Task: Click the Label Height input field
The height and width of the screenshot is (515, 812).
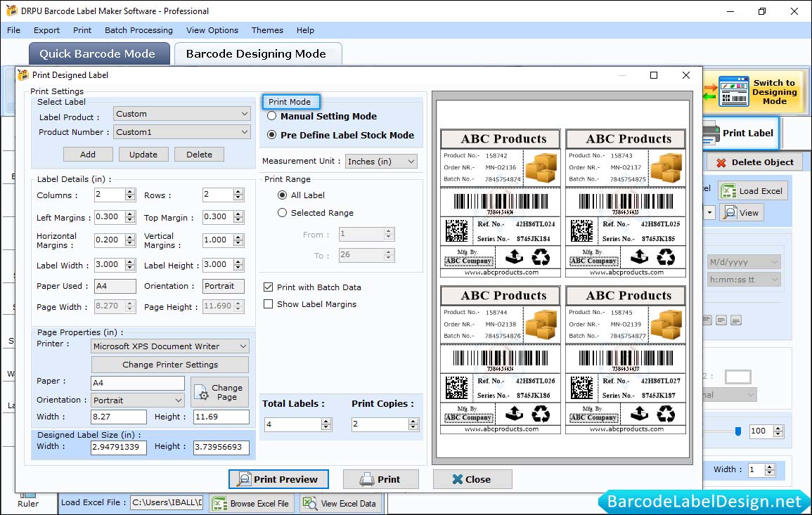Action: pyautogui.click(x=218, y=264)
